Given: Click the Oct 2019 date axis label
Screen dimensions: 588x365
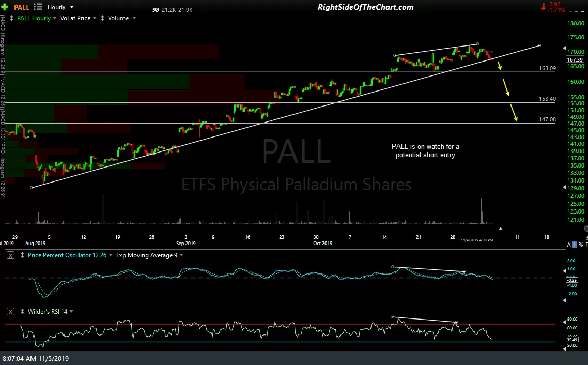Looking at the screenshot, I should point(322,243).
